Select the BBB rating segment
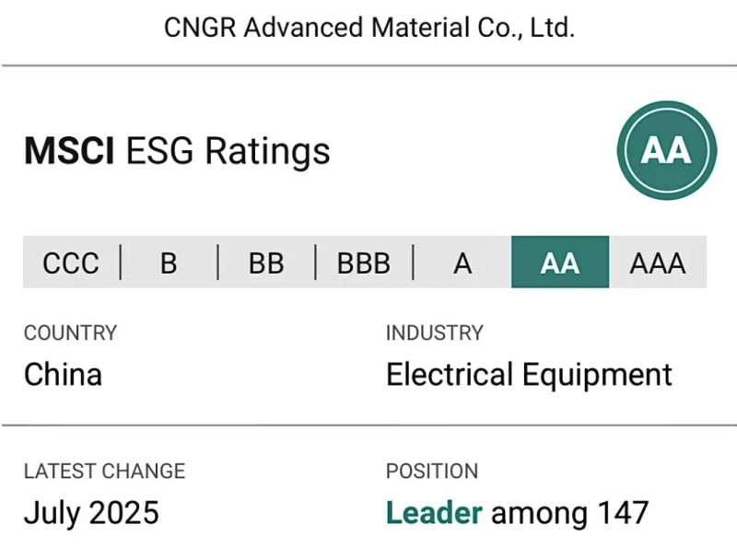 (364, 262)
